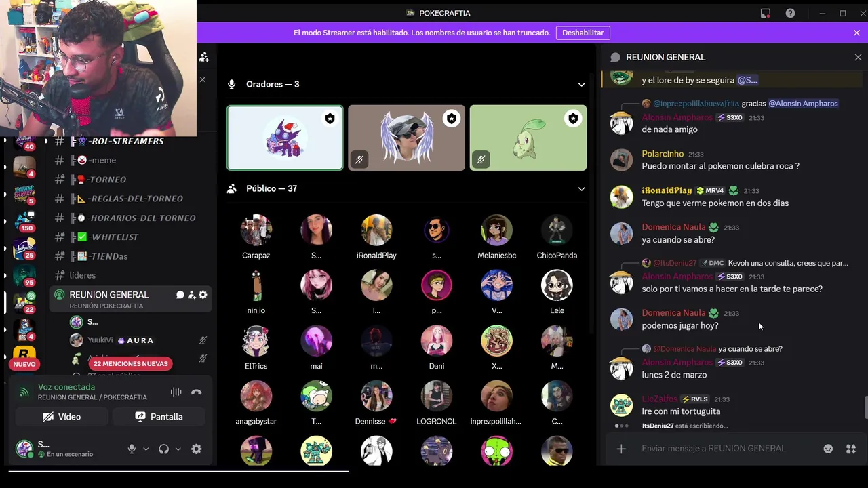Screen dimensions: 868x488
Task: Click audience member Dennisse
Action: coord(376,403)
